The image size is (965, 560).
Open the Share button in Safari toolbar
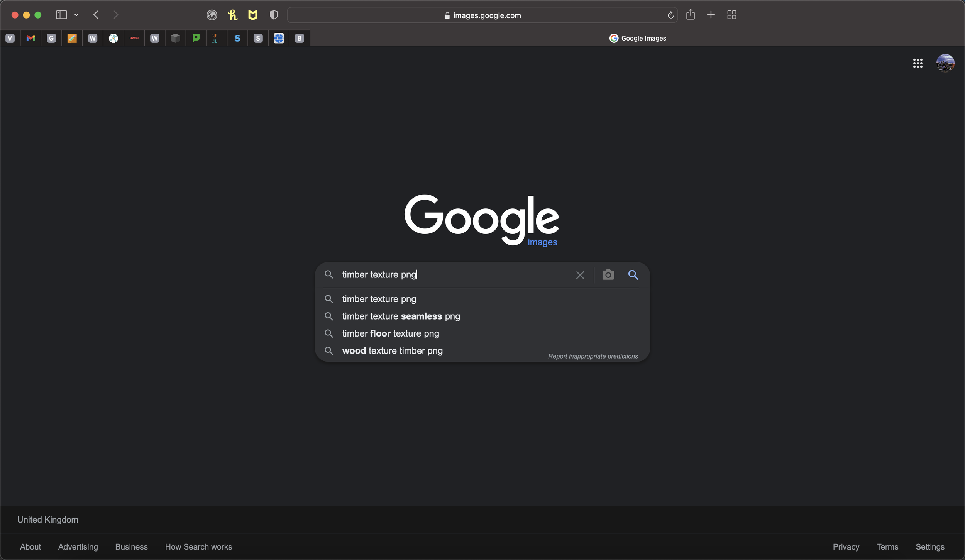pos(691,15)
